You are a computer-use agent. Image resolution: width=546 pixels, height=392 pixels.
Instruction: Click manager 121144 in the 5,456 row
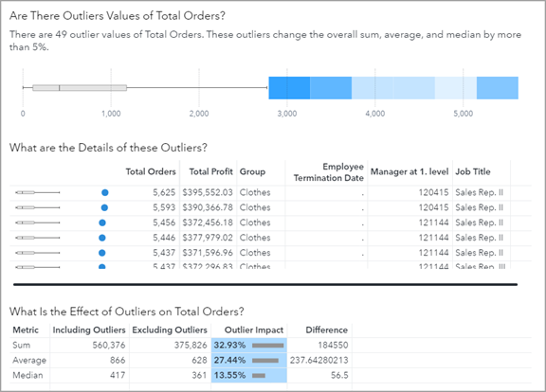(433, 223)
